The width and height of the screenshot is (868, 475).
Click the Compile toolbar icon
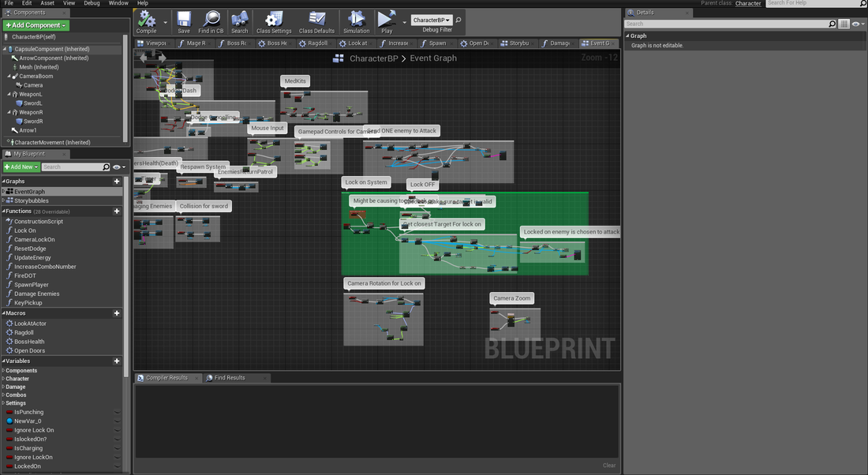point(146,20)
